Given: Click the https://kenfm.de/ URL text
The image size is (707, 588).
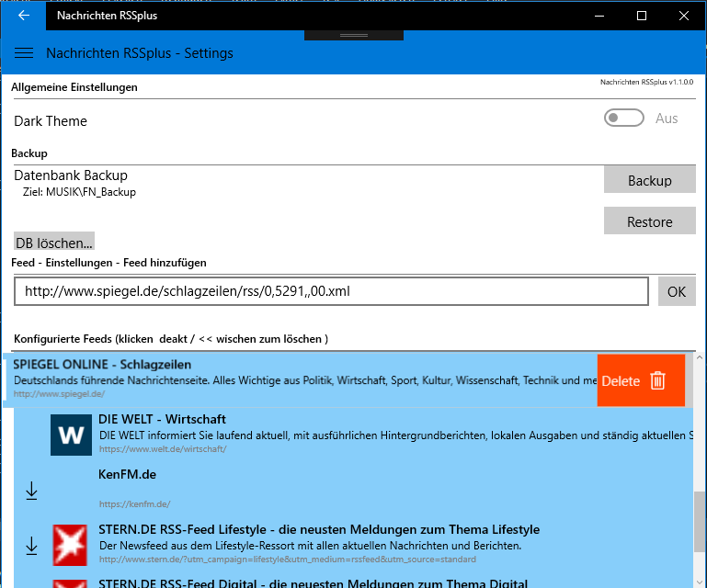Looking at the screenshot, I should (135, 504).
